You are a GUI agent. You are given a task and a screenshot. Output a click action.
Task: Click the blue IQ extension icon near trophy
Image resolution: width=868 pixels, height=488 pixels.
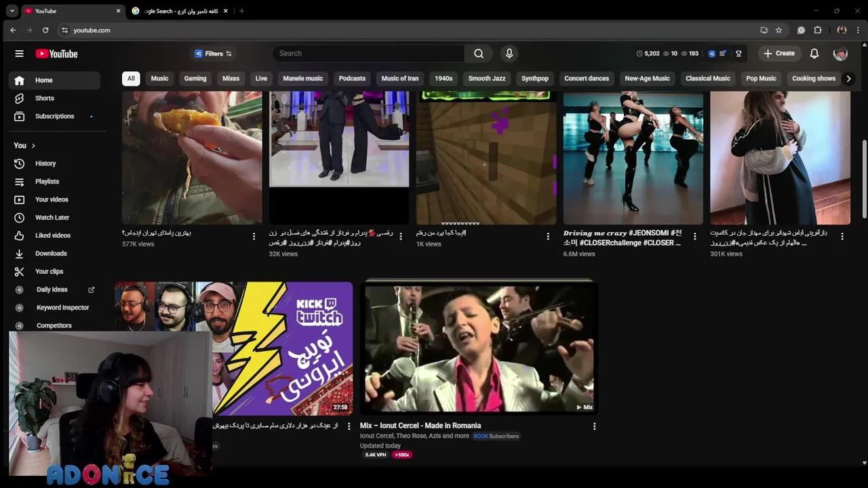tap(711, 54)
